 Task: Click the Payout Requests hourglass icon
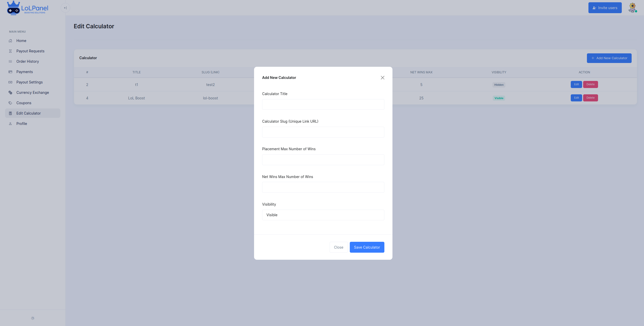pos(10,51)
